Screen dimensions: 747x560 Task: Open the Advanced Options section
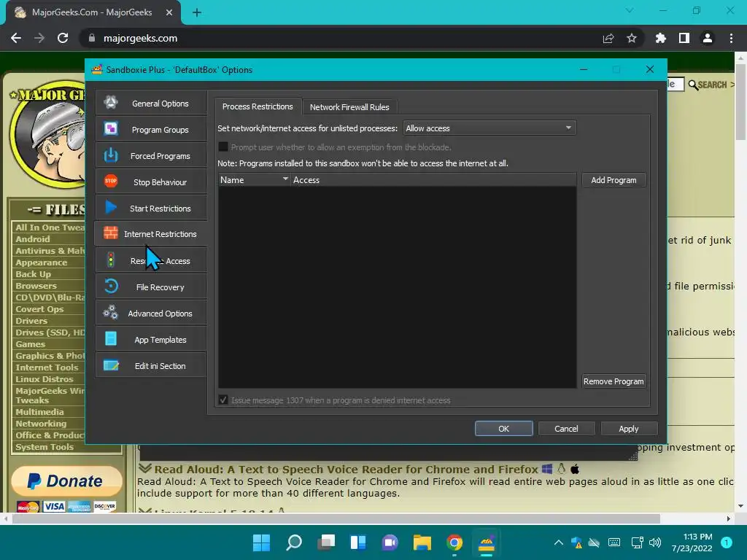tap(151, 313)
